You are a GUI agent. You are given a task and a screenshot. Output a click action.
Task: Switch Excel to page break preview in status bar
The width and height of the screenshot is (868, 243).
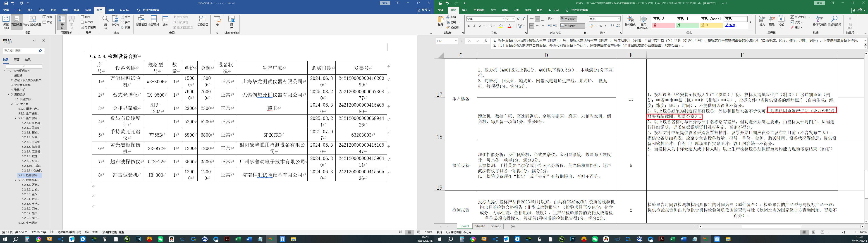coord(822,232)
